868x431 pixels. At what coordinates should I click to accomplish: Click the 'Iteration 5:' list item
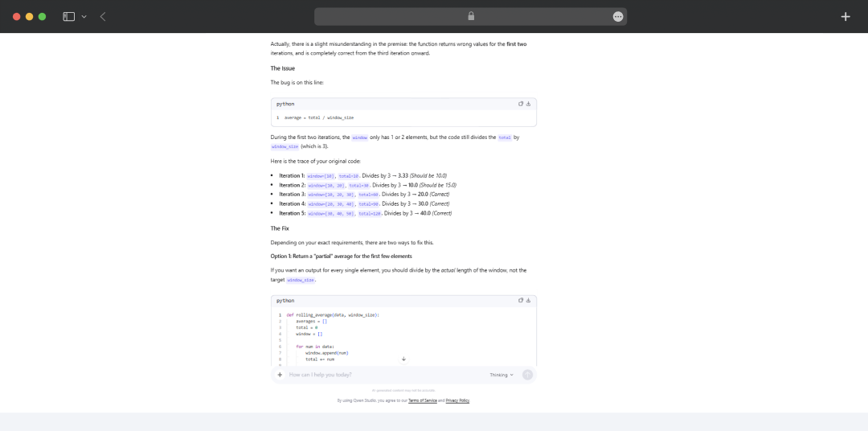point(366,213)
